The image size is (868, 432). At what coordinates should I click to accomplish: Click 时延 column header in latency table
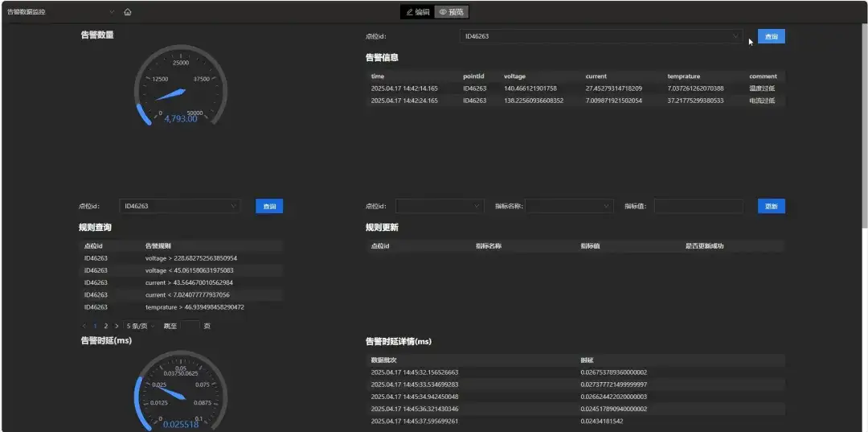587,360
